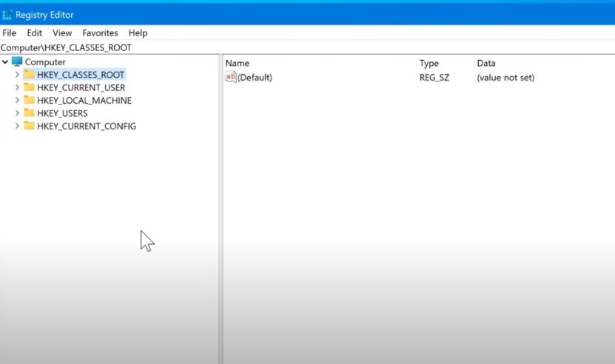
Task: Collapse the Computer root node
Action: coord(5,62)
